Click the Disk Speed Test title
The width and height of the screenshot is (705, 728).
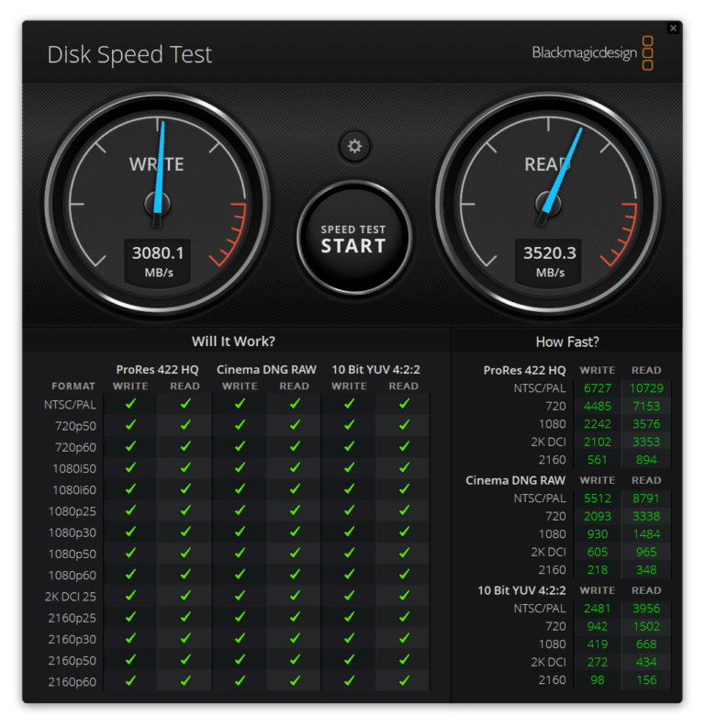(x=129, y=54)
